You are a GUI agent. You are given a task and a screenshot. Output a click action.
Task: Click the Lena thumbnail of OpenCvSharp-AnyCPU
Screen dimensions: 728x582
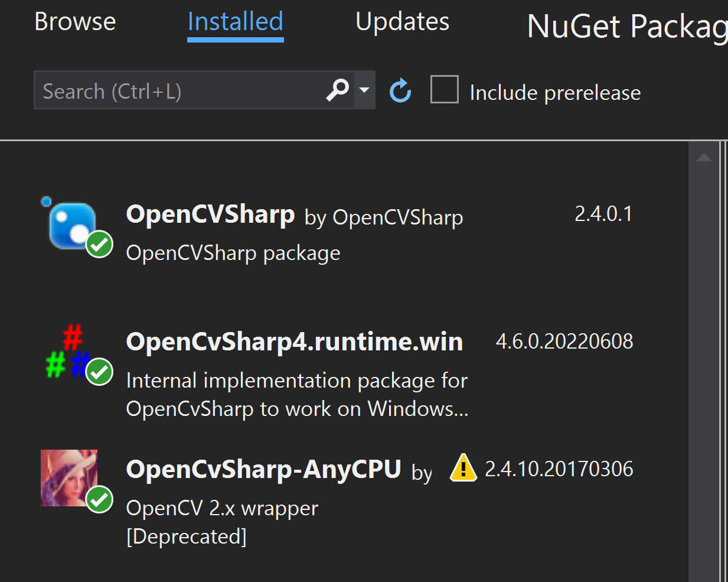pyautogui.click(x=68, y=477)
